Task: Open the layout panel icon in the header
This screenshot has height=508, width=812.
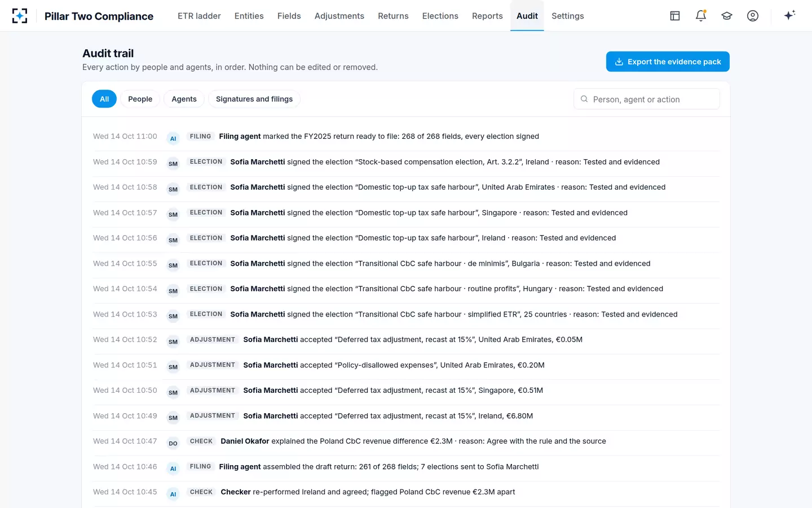Action: pyautogui.click(x=675, y=16)
